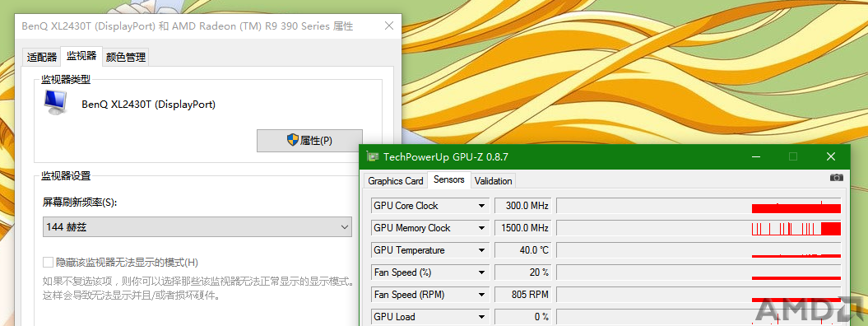Open the Fan Speed (%) sensor dropdown

[480, 272]
